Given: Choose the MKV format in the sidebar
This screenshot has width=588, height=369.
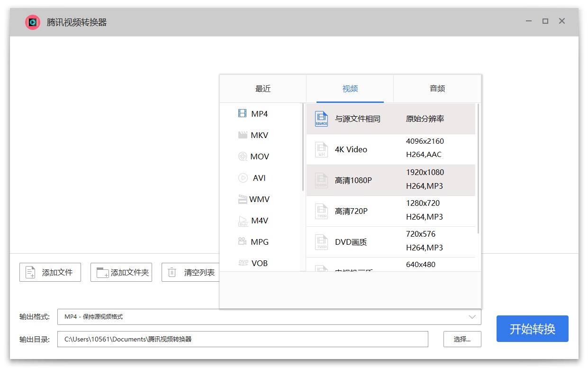Looking at the screenshot, I should pos(253,135).
